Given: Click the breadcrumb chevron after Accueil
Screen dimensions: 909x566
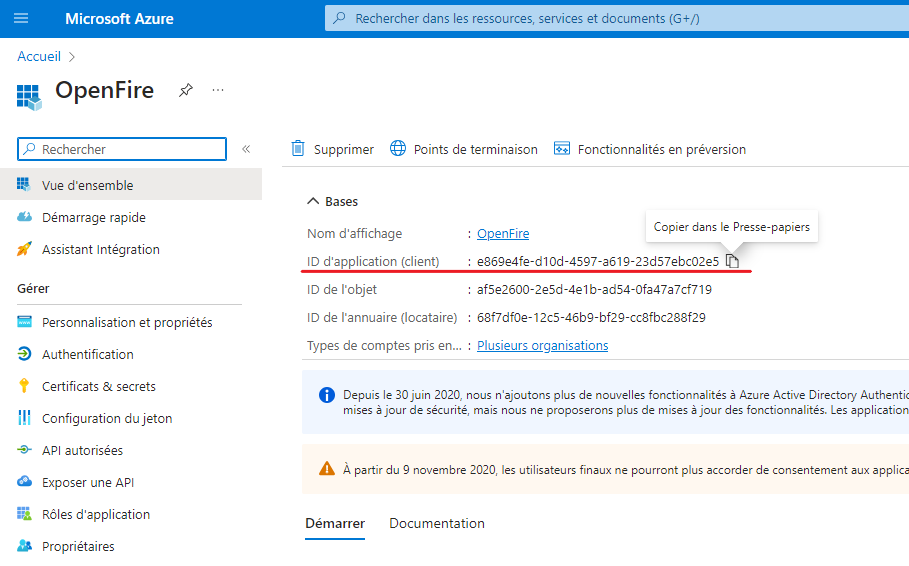Looking at the screenshot, I should pos(72,57).
